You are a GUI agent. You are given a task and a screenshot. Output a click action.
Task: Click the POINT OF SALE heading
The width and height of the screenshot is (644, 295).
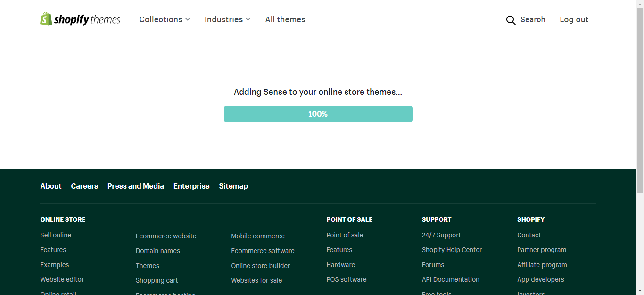click(349, 219)
